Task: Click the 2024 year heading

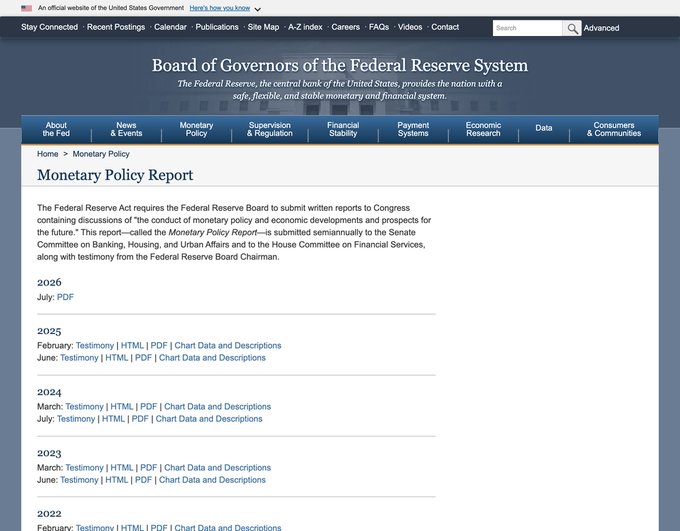Action: [x=49, y=392]
